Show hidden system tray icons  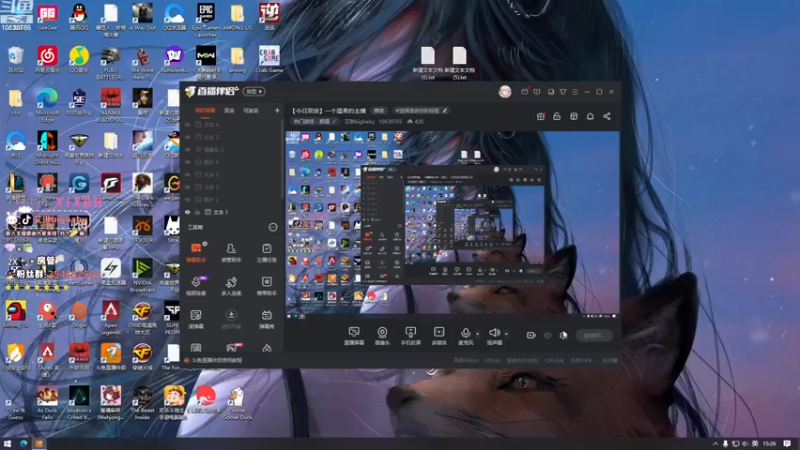click(715, 444)
